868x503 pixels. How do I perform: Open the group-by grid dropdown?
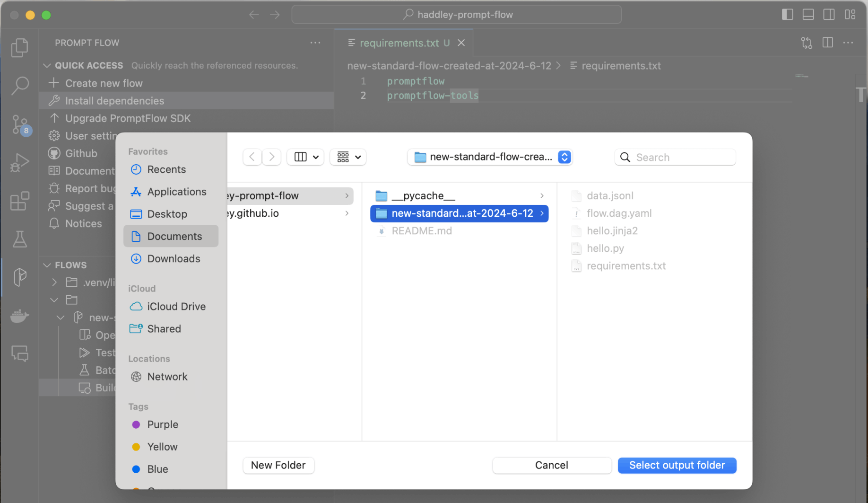(348, 157)
